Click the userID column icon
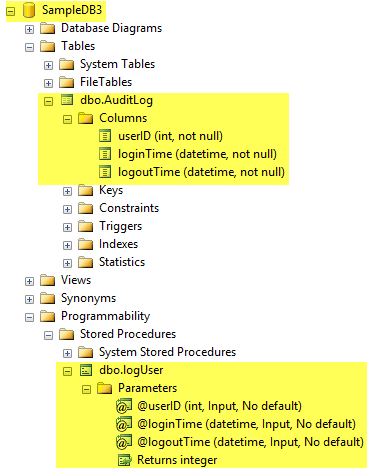This screenshot has height=469, width=369. pos(105,136)
